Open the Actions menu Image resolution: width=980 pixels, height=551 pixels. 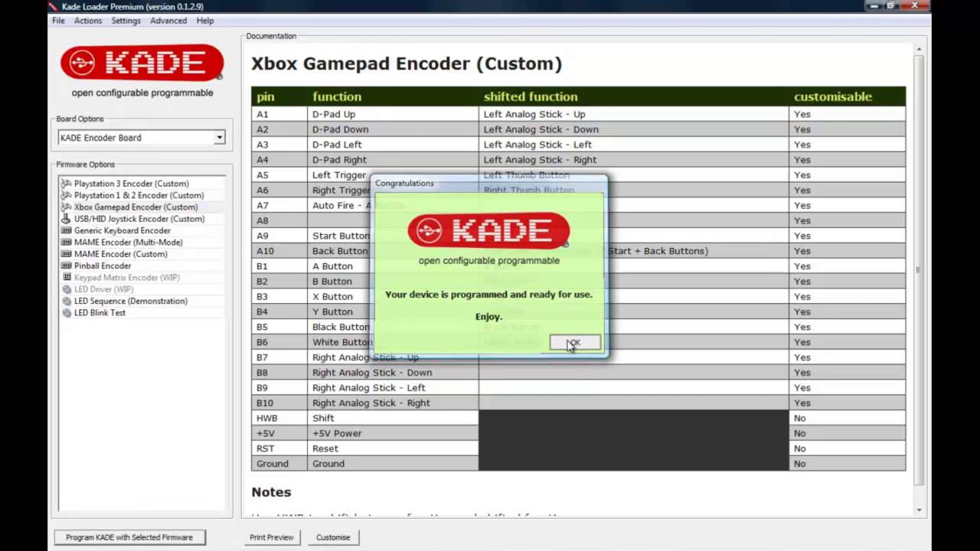[x=88, y=21]
